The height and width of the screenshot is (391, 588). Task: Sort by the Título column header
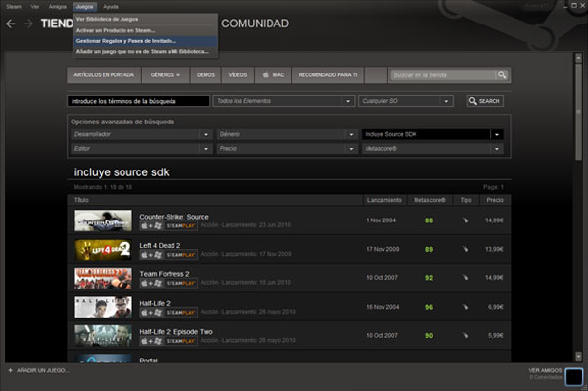(x=215, y=200)
